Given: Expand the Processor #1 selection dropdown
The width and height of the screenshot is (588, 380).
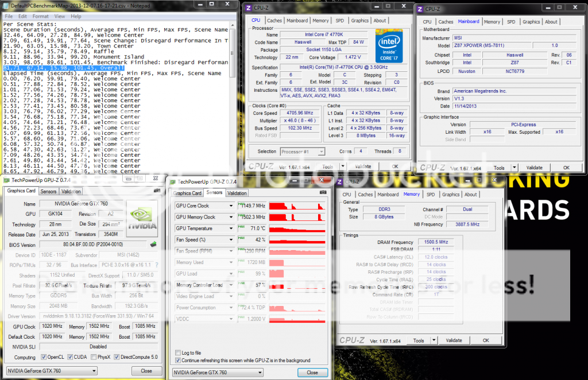Looking at the screenshot, I should pyautogui.click(x=320, y=152).
